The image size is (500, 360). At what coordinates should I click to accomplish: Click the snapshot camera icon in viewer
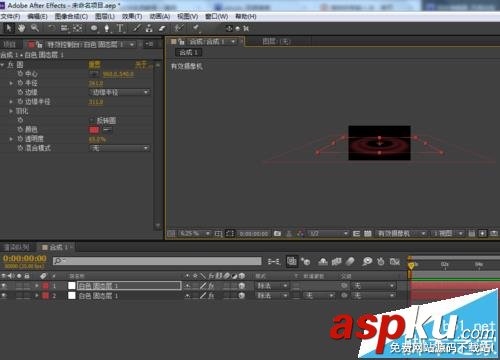277,234
